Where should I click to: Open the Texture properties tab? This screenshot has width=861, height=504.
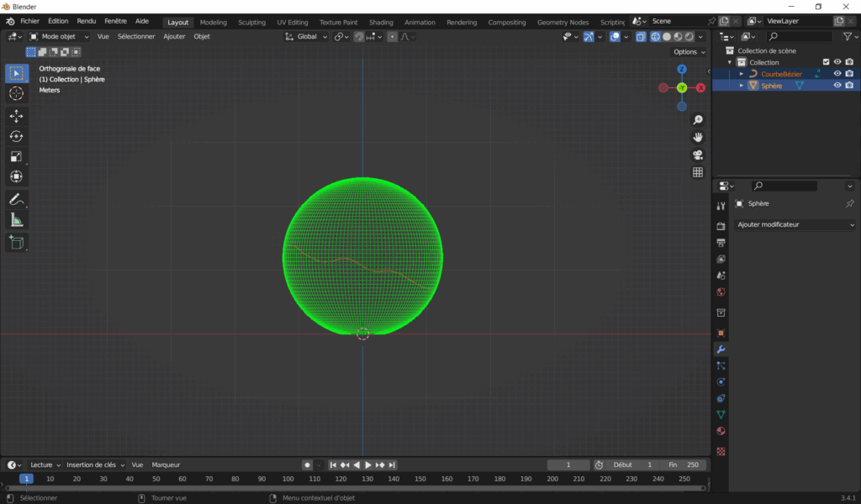[721, 451]
